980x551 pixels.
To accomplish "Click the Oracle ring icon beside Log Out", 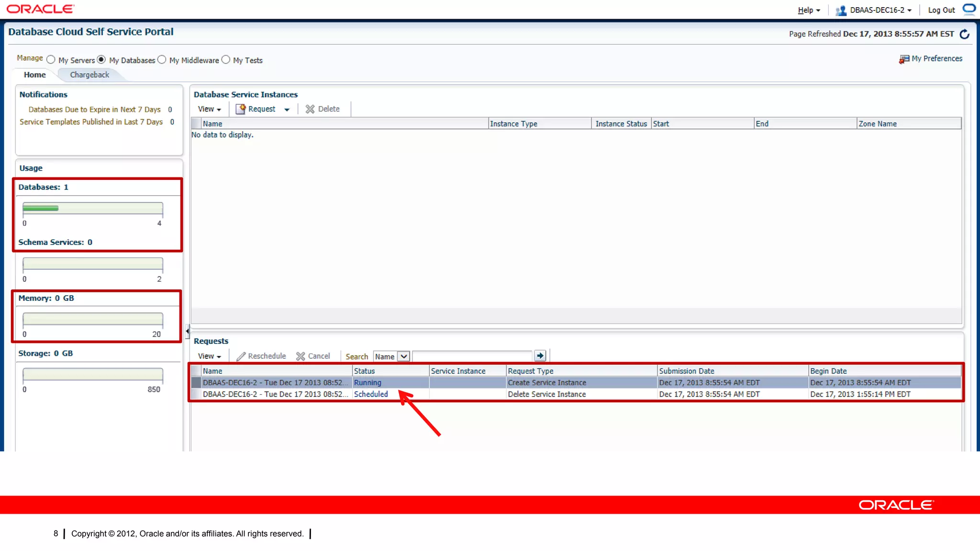I will pyautogui.click(x=969, y=9).
